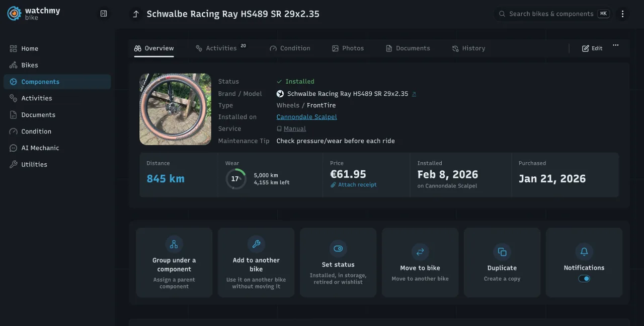Click the €61.95 price value
This screenshot has width=644, height=326.
click(x=348, y=174)
